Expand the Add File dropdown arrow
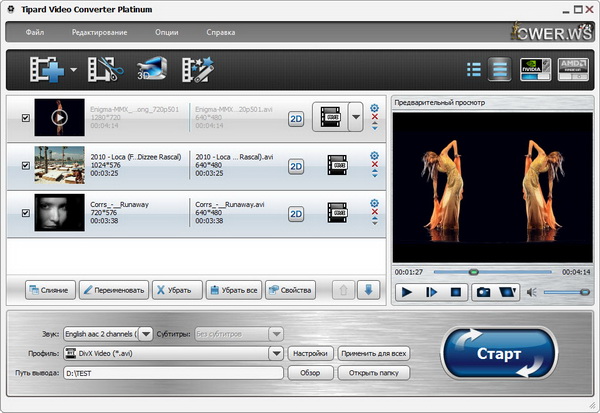The height and width of the screenshot is (413, 600). tap(73, 70)
